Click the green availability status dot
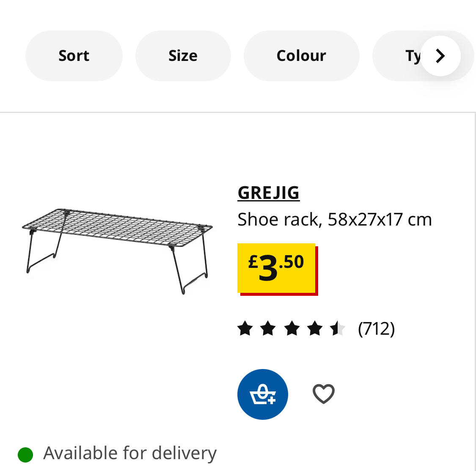 [x=25, y=454]
